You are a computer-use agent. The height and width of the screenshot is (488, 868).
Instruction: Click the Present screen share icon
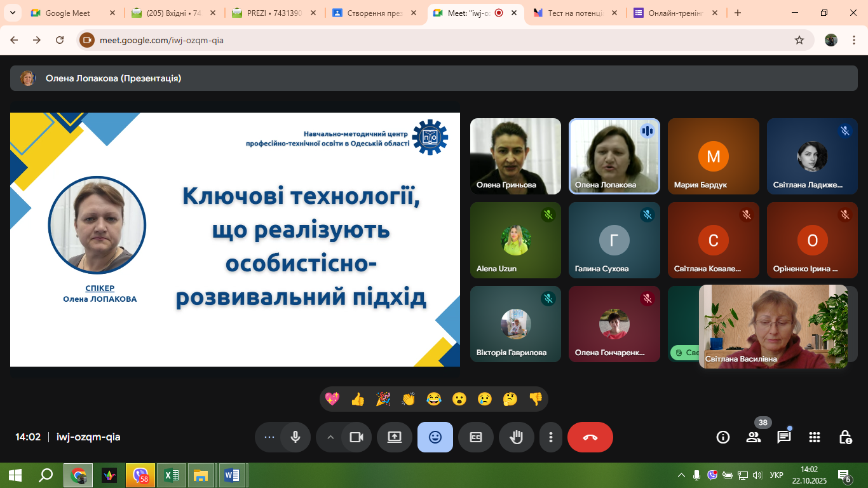coord(395,437)
